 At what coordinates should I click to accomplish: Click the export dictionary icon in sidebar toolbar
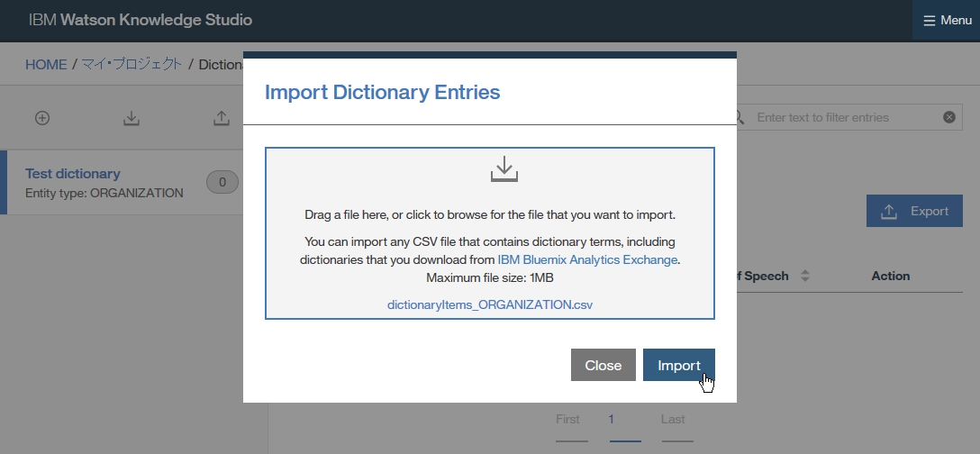pyautogui.click(x=221, y=118)
